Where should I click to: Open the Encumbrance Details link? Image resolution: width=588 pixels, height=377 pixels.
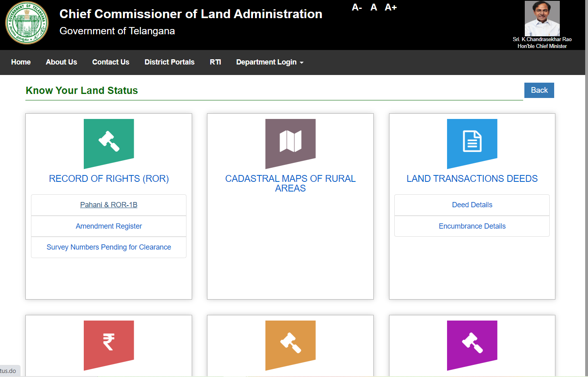(472, 226)
